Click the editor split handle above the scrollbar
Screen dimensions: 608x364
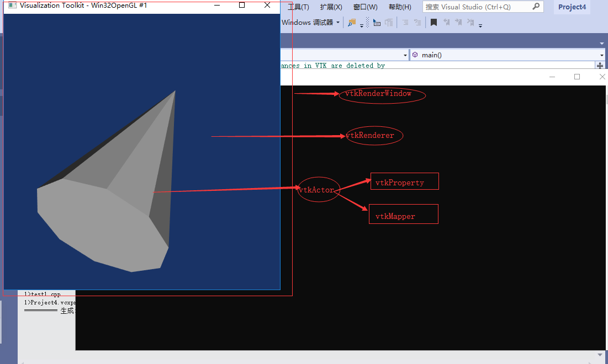point(600,65)
